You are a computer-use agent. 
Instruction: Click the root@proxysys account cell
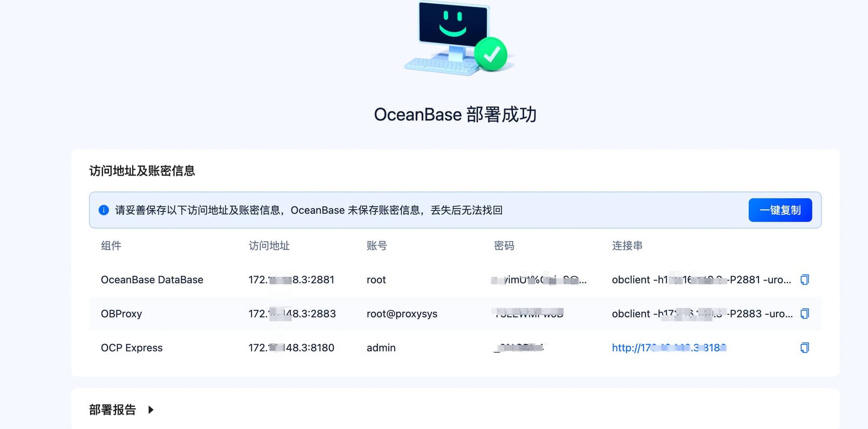pyautogui.click(x=402, y=314)
